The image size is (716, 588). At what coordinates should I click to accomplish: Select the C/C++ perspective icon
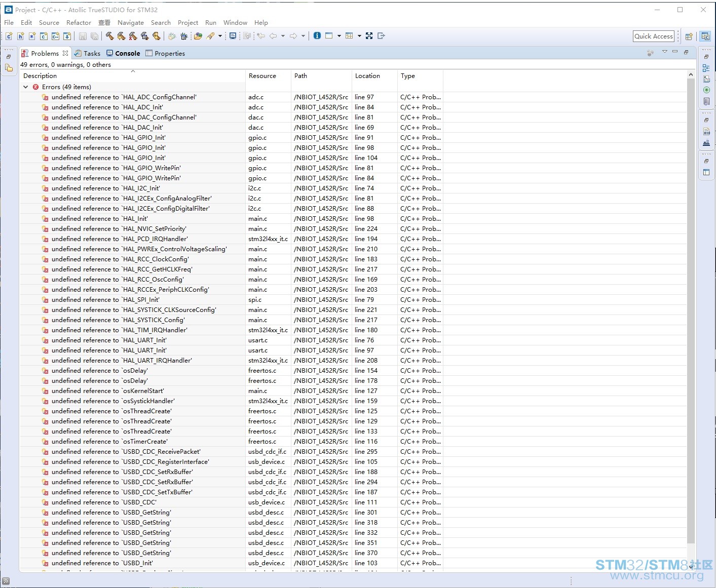point(705,36)
